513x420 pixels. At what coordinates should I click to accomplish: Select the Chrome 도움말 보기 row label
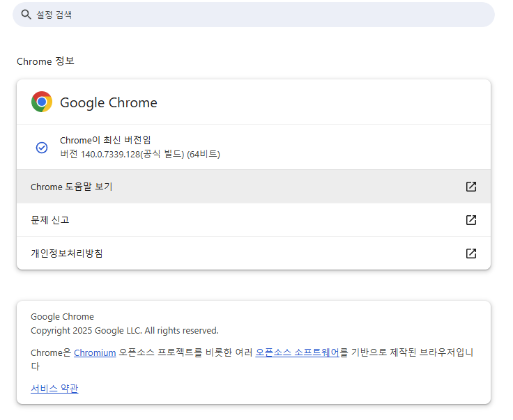[71, 187]
